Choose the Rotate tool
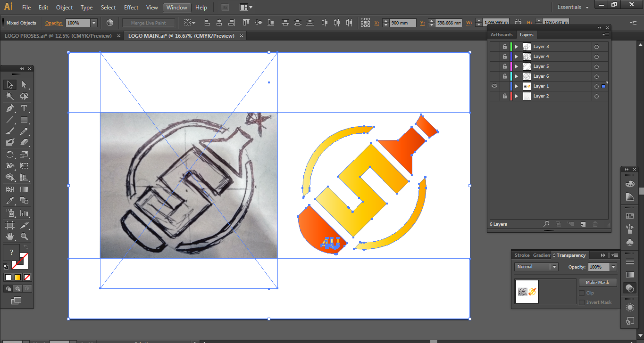 tap(9, 155)
